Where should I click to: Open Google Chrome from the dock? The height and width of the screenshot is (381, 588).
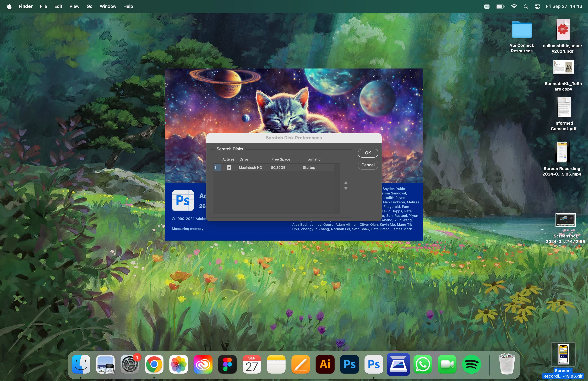(154, 364)
